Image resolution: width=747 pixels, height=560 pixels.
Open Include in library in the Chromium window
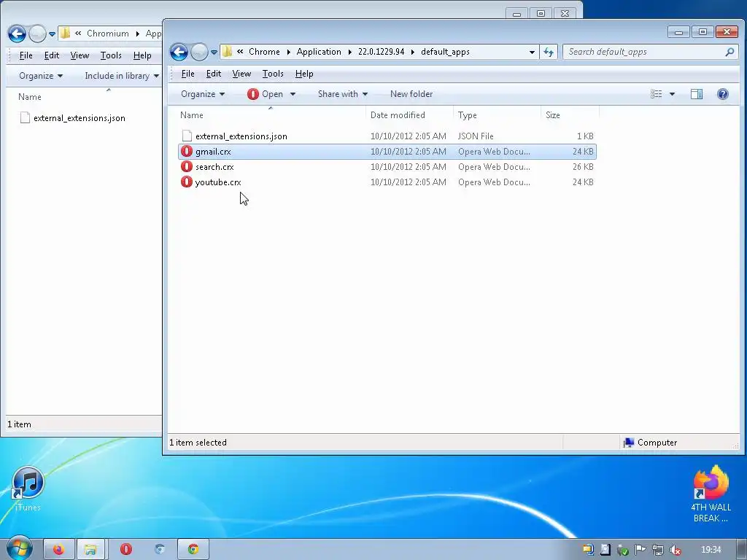[122, 76]
